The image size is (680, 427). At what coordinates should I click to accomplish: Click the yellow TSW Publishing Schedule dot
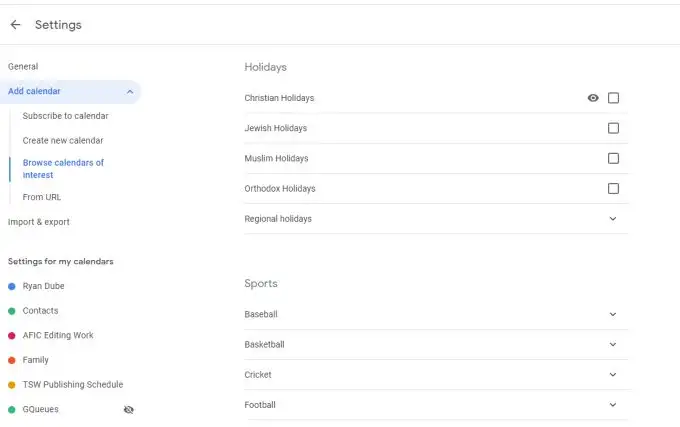pyautogui.click(x=12, y=385)
